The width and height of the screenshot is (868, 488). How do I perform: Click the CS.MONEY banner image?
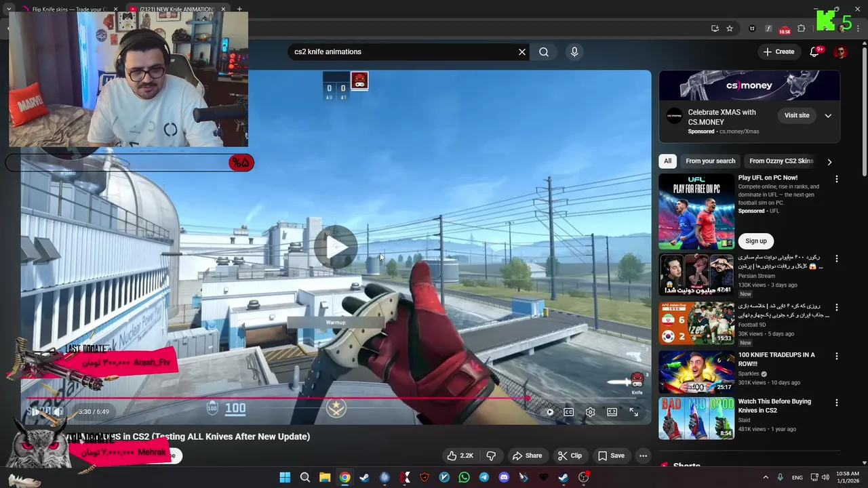point(749,85)
